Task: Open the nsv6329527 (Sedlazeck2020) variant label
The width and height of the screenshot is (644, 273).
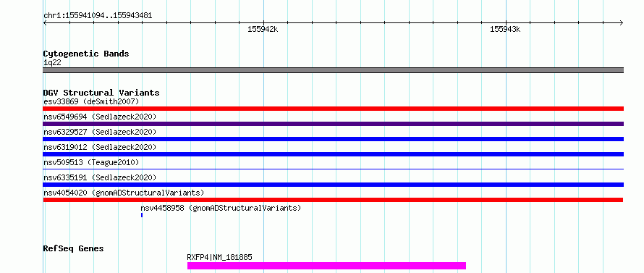Action: 100,132
